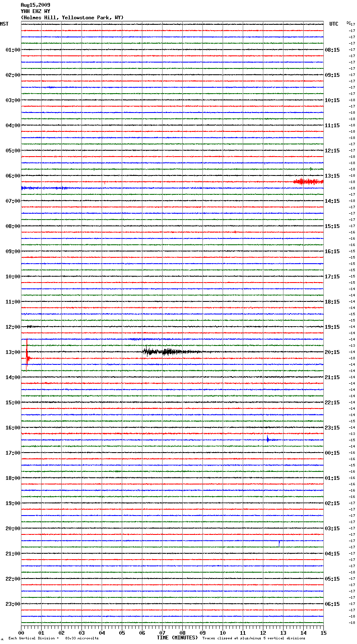This screenshot has height=644, width=357.
Task: Click the 01:00 MST time label
Action: (x=13, y=50)
